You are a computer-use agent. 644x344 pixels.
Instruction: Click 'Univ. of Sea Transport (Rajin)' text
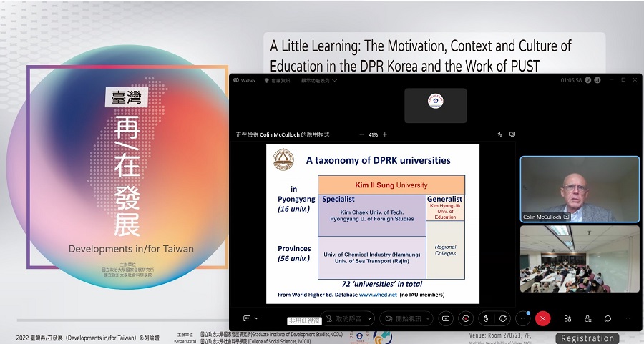371,261
